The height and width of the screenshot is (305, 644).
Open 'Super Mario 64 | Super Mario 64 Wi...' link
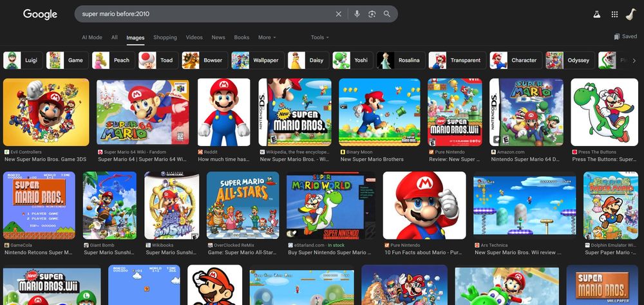pyautogui.click(x=142, y=160)
